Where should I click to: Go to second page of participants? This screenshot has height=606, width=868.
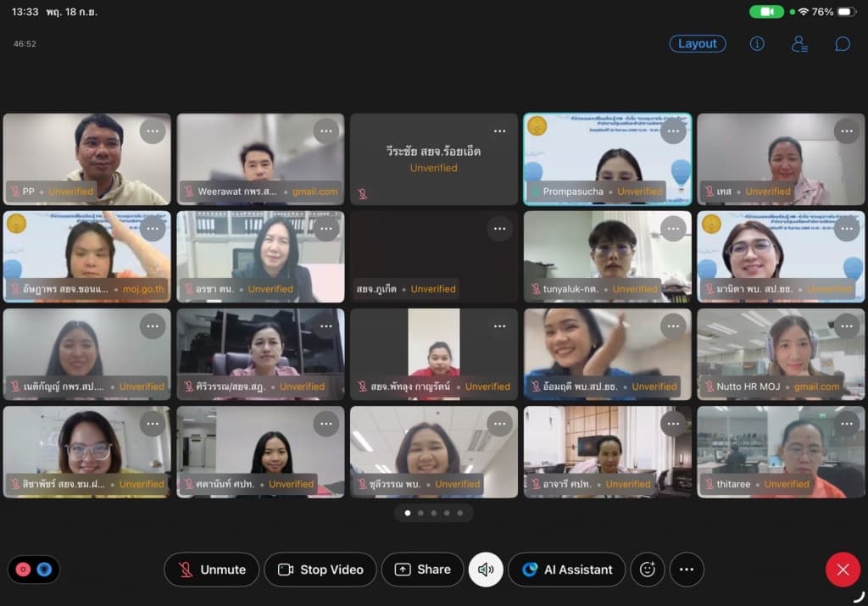click(x=420, y=513)
